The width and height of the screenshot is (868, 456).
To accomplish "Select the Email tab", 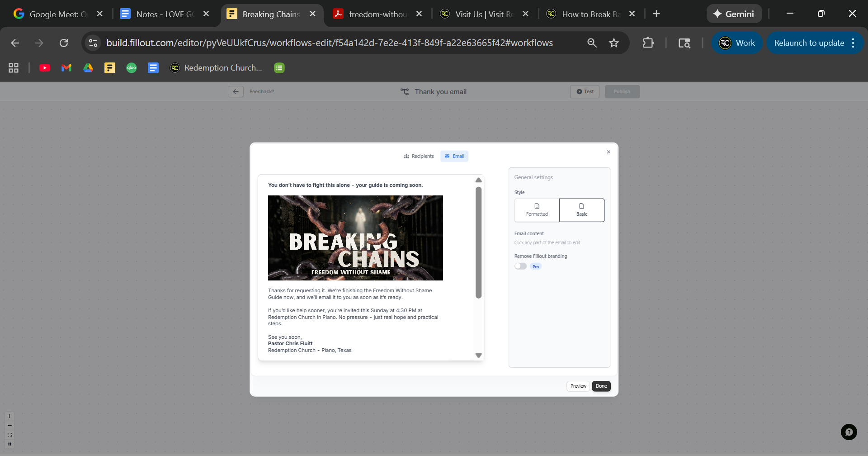I will click(x=454, y=156).
